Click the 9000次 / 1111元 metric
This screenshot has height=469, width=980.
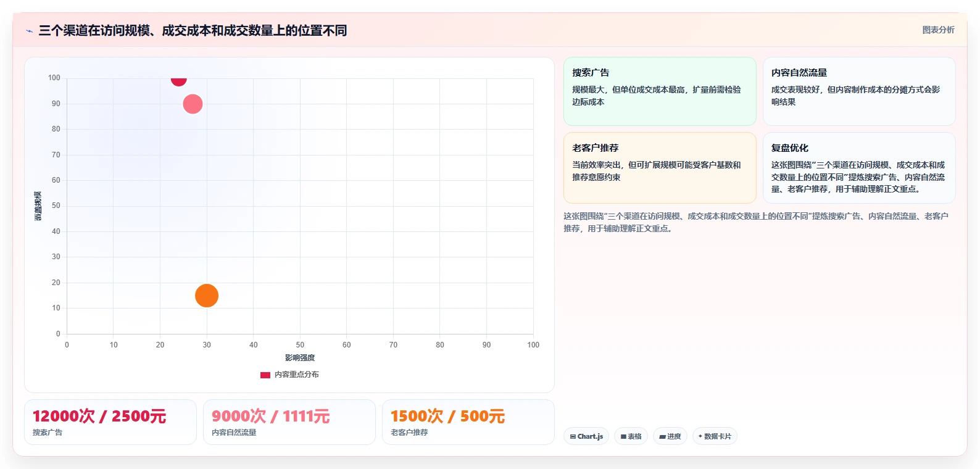(271, 416)
